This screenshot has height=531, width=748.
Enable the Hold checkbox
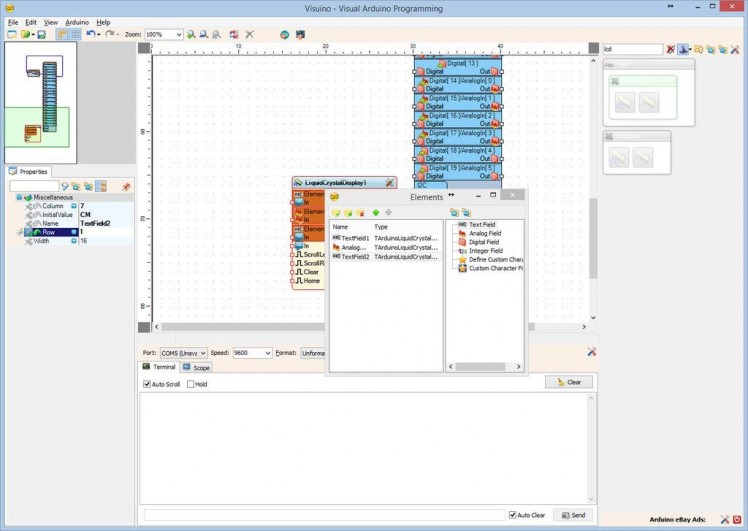click(189, 384)
